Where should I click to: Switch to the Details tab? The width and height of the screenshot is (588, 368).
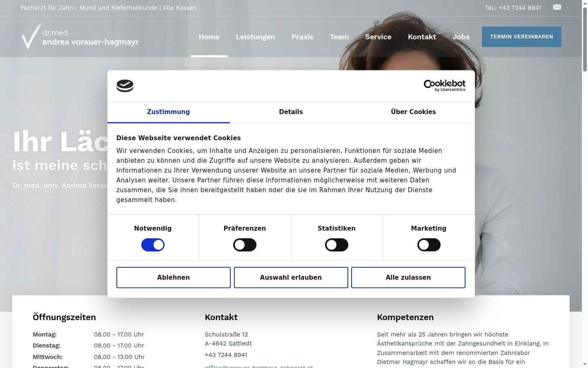pos(291,112)
